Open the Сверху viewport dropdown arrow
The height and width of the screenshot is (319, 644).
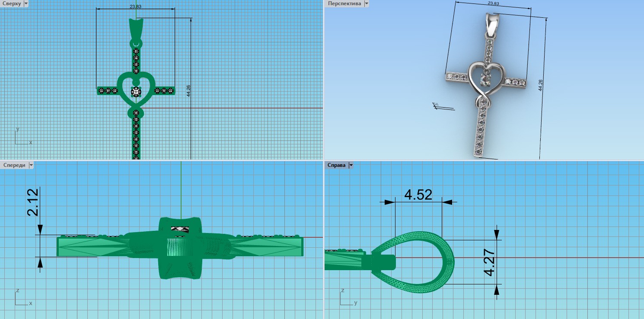click(x=26, y=3)
